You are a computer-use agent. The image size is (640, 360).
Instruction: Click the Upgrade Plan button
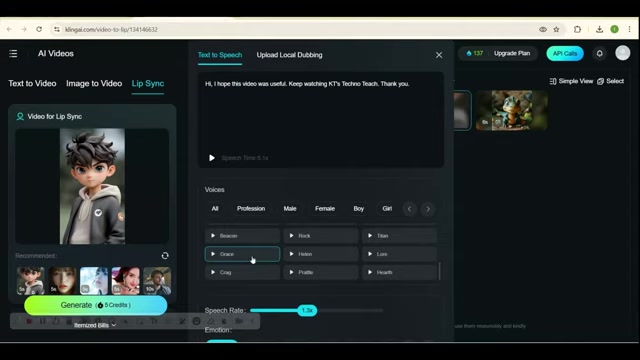click(512, 53)
